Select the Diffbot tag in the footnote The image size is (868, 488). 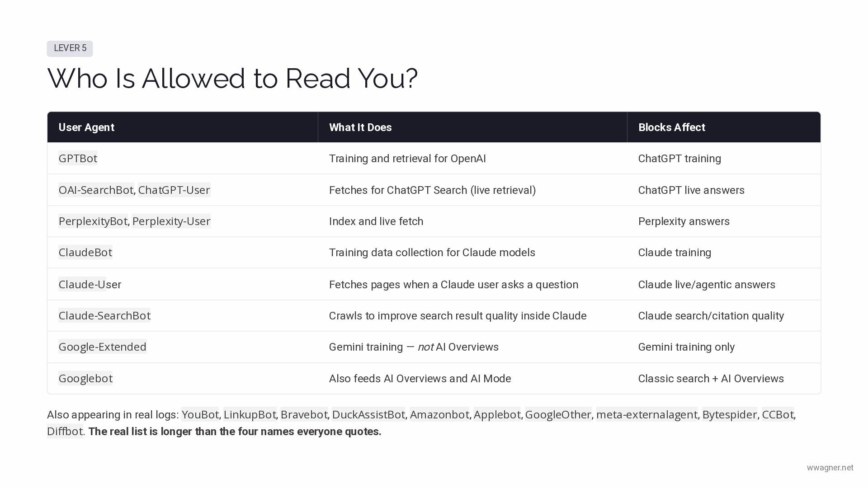pyautogui.click(x=65, y=431)
